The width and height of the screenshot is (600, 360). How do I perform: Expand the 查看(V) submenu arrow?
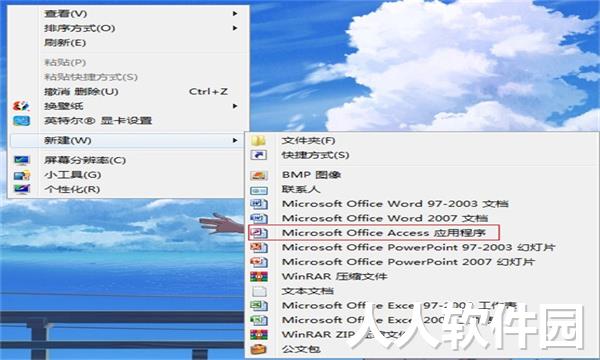(x=235, y=13)
